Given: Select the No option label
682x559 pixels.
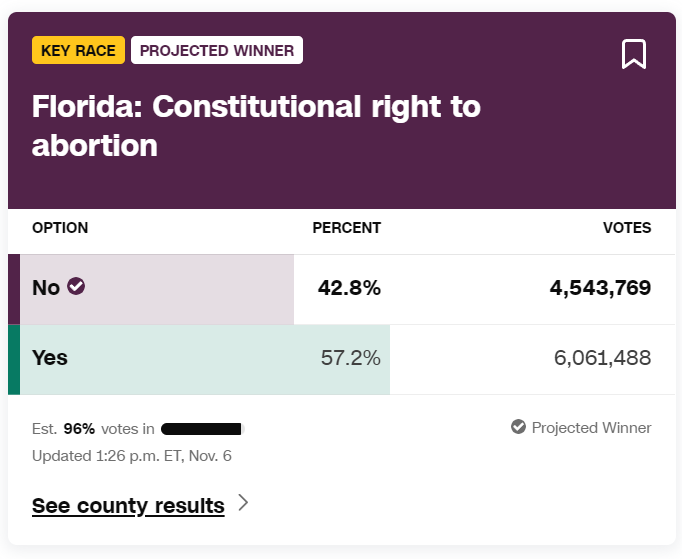Looking at the screenshot, I should [46, 288].
